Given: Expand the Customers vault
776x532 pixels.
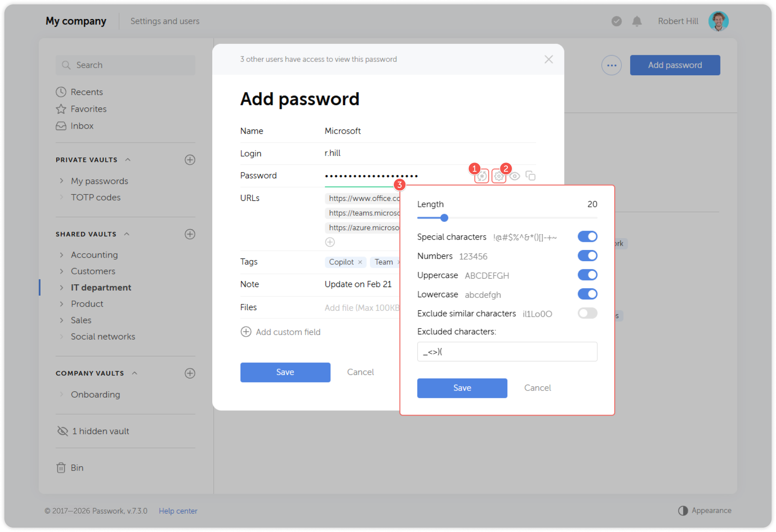Looking at the screenshot, I should [x=61, y=271].
